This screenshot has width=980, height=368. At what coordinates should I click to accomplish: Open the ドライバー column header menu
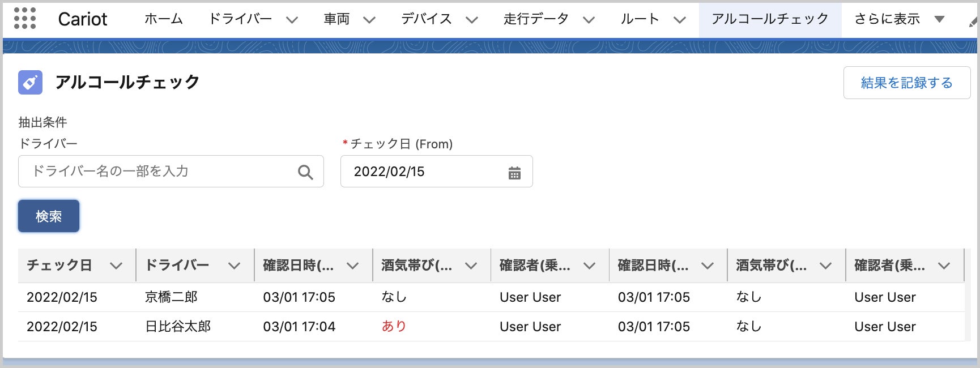click(235, 266)
